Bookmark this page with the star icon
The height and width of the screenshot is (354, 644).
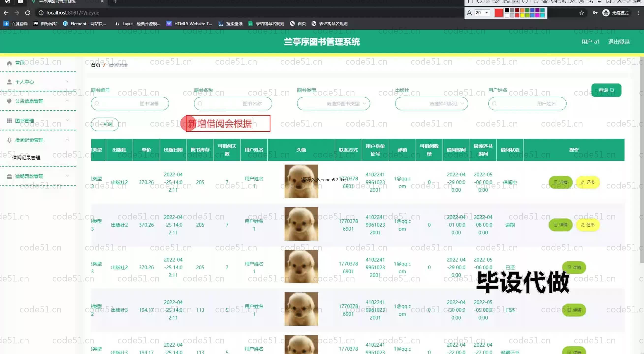click(x=582, y=13)
